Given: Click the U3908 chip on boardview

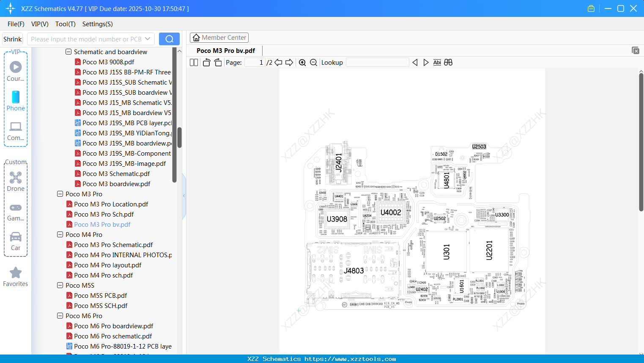Looking at the screenshot, I should pos(337,219).
